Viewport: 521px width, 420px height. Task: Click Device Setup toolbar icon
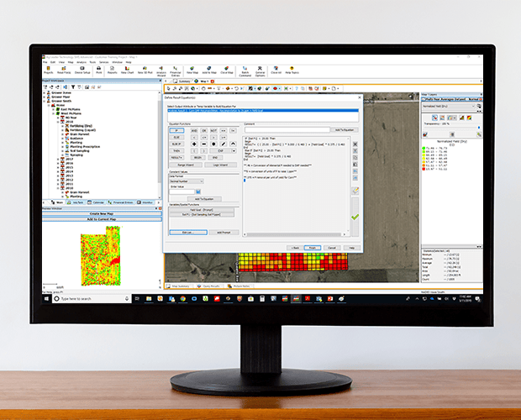[x=82, y=70]
